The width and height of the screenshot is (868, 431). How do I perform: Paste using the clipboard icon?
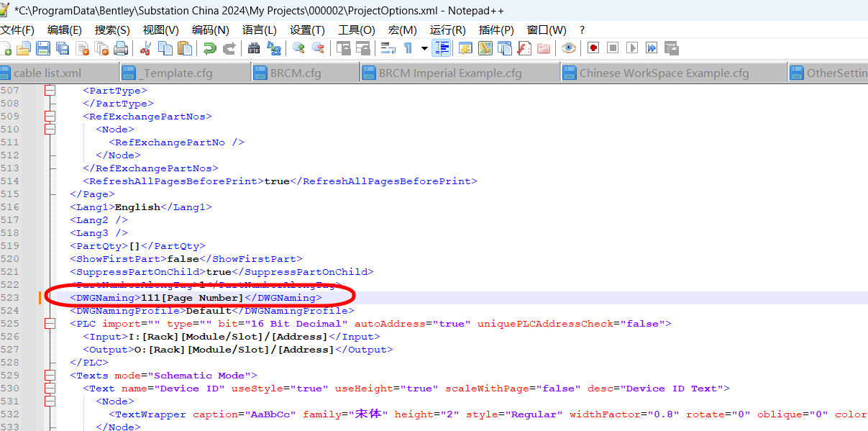click(185, 48)
